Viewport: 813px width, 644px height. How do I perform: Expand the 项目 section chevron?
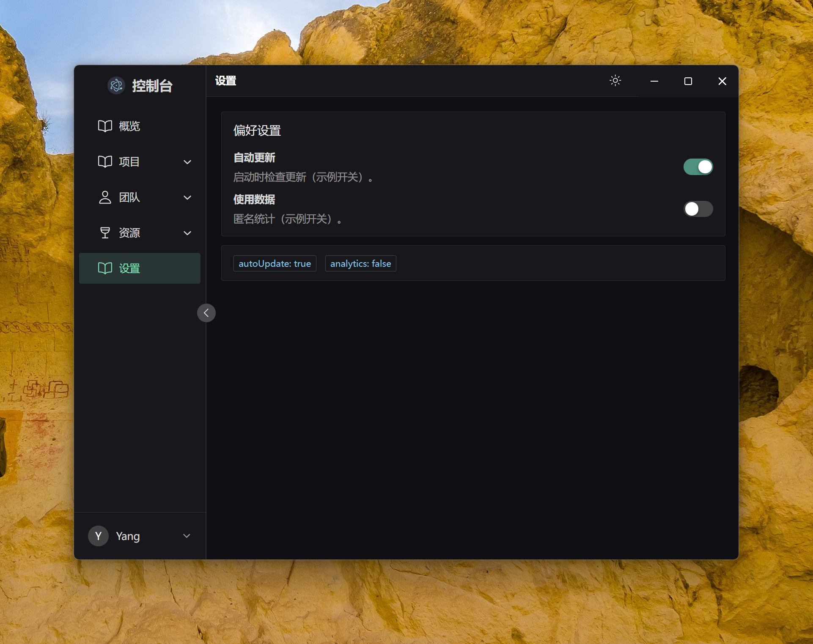187,162
